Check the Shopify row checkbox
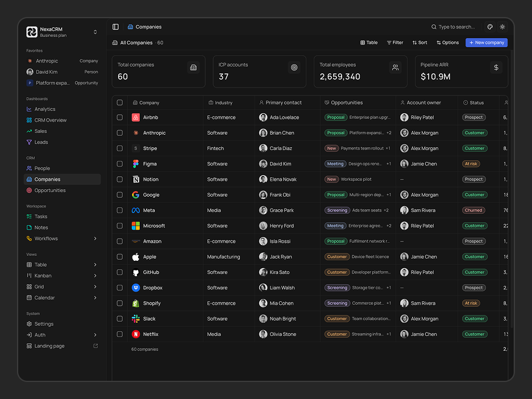This screenshot has width=532, height=399. tap(120, 304)
